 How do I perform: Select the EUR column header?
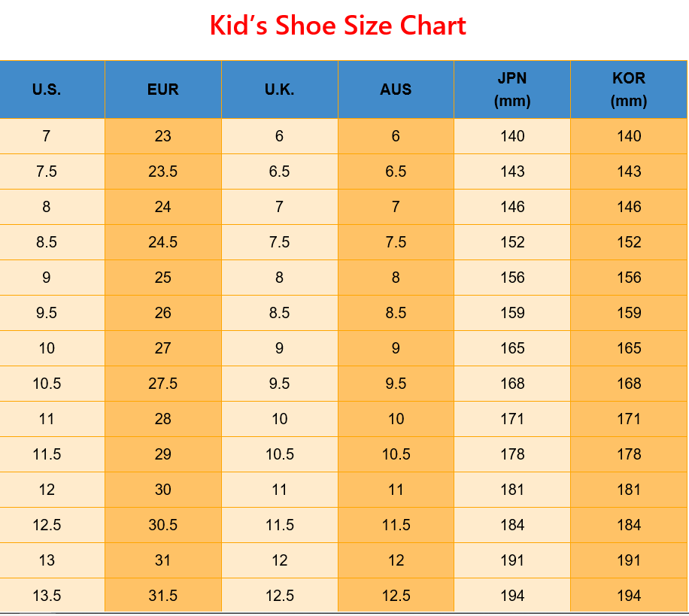tap(163, 90)
